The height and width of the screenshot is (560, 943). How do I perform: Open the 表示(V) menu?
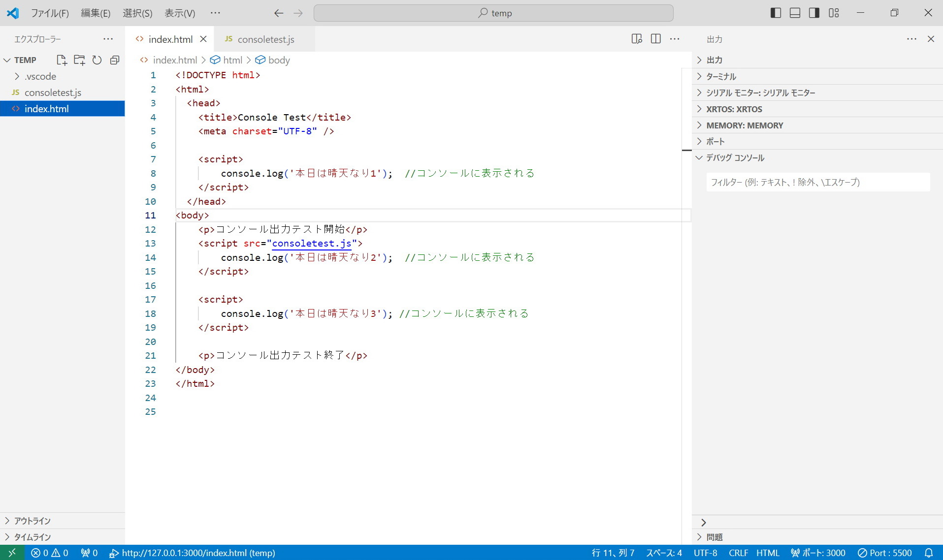pyautogui.click(x=180, y=13)
